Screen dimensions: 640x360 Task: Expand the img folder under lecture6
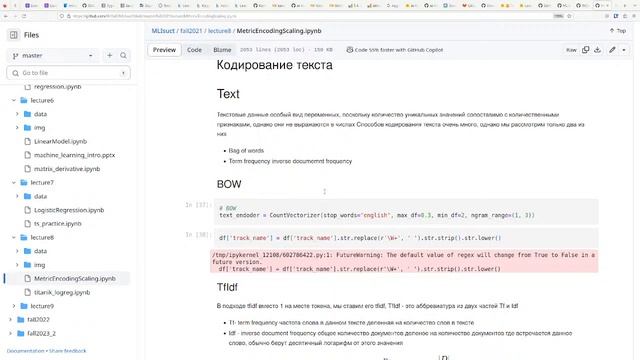click(17, 128)
